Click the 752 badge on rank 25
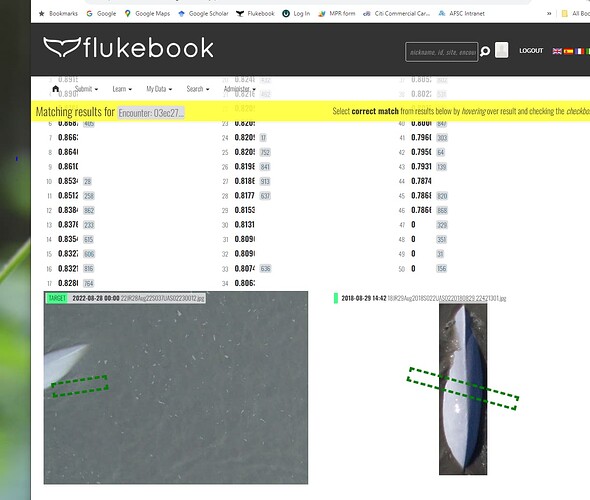Viewport: 590px width, 500px height. pyautogui.click(x=265, y=152)
